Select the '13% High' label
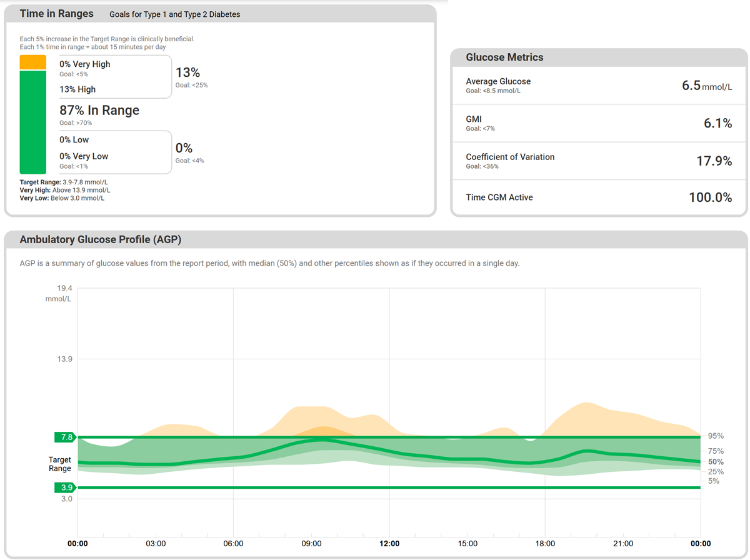The height and width of the screenshot is (560, 750). (77, 89)
